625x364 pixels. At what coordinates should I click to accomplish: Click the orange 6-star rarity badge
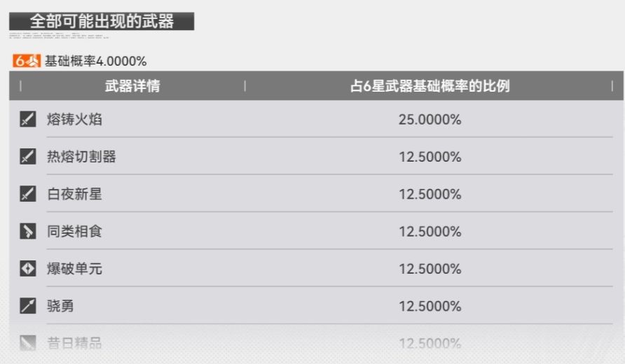27,62
